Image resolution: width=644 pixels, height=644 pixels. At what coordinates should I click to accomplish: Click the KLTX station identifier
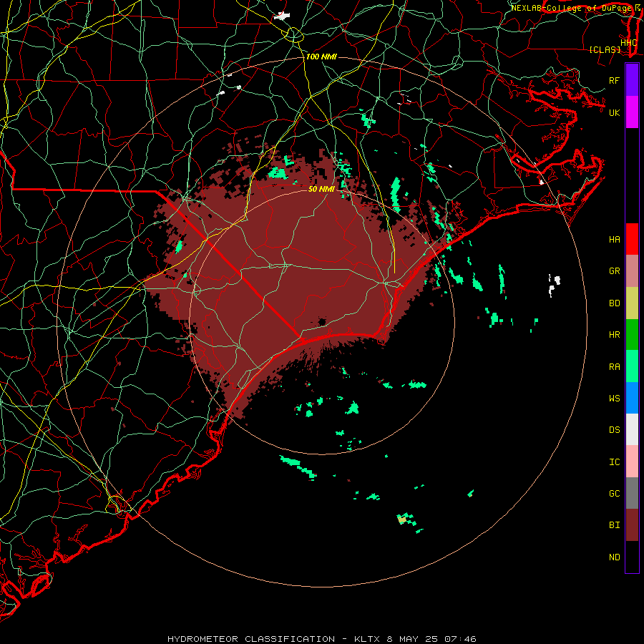(x=367, y=639)
